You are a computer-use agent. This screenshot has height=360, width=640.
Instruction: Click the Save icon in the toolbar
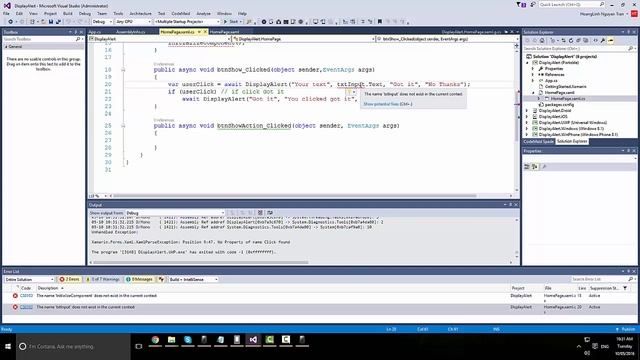51,22
